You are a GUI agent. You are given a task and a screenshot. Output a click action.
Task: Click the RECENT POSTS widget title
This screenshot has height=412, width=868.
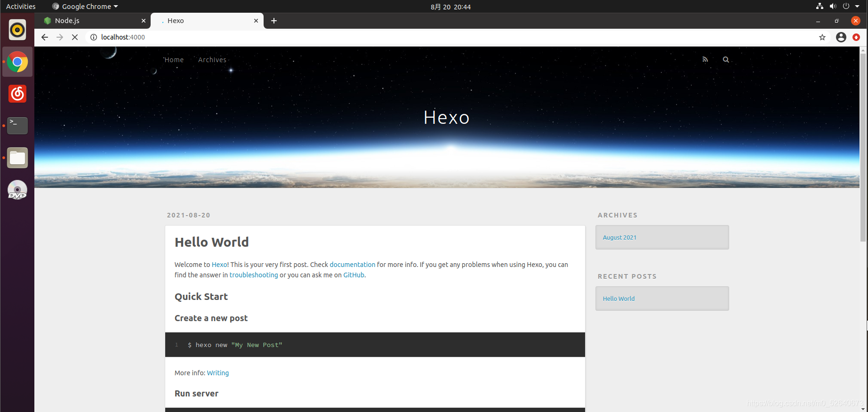coord(627,276)
